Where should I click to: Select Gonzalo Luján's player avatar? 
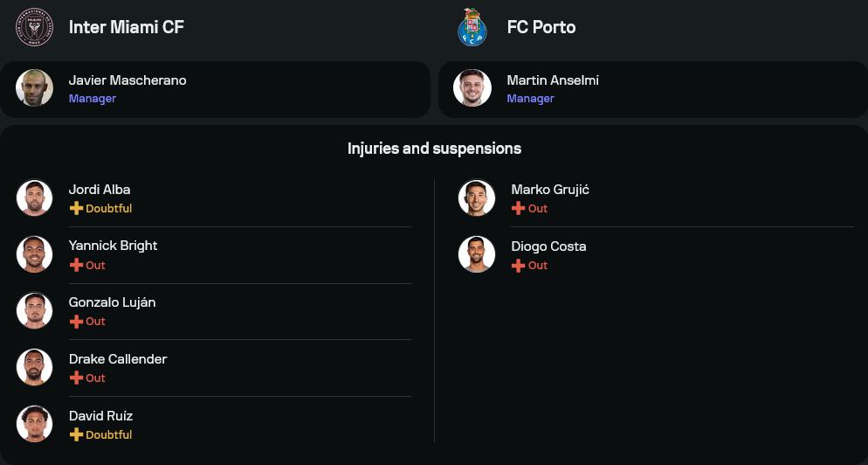coord(35,310)
